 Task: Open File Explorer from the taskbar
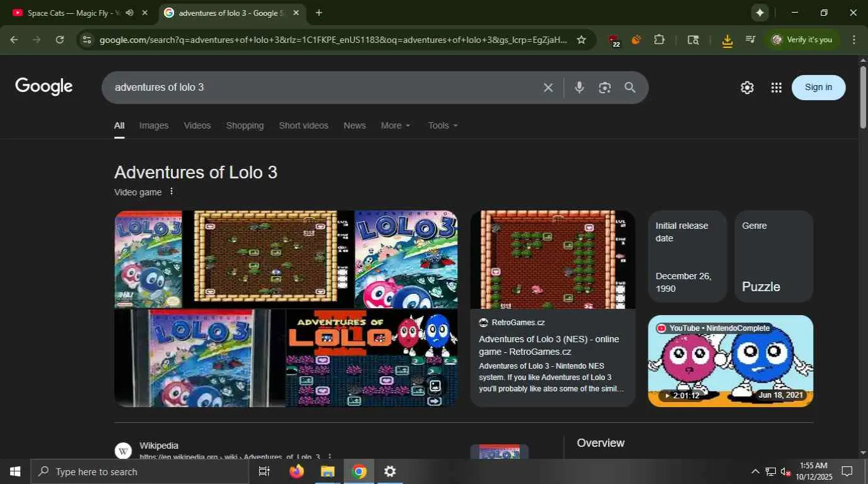(327, 471)
